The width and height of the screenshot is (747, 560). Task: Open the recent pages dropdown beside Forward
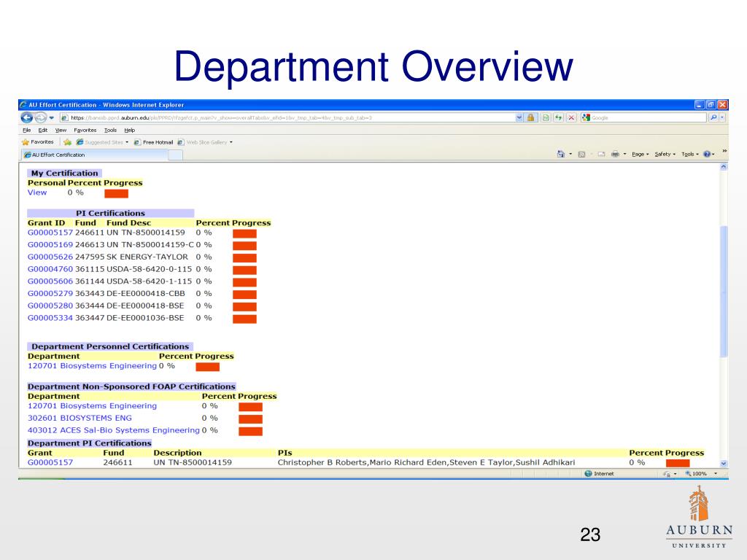[x=52, y=117]
